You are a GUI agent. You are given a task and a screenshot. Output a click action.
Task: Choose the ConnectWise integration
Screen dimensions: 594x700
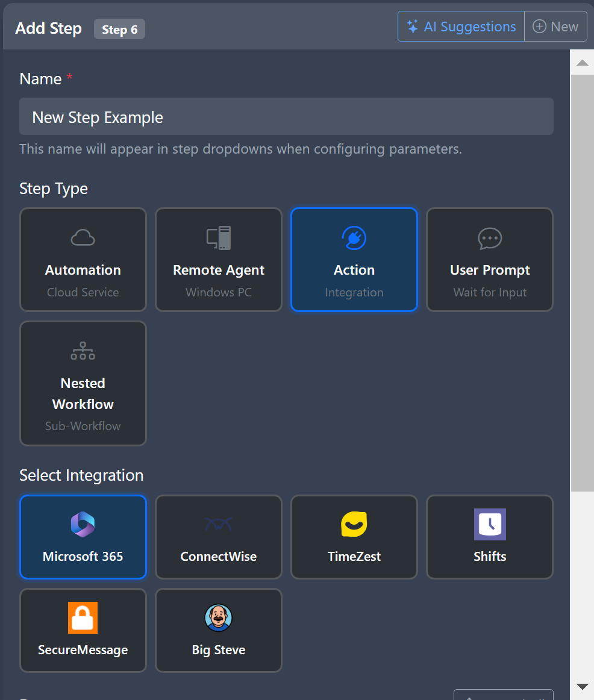[x=219, y=537]
